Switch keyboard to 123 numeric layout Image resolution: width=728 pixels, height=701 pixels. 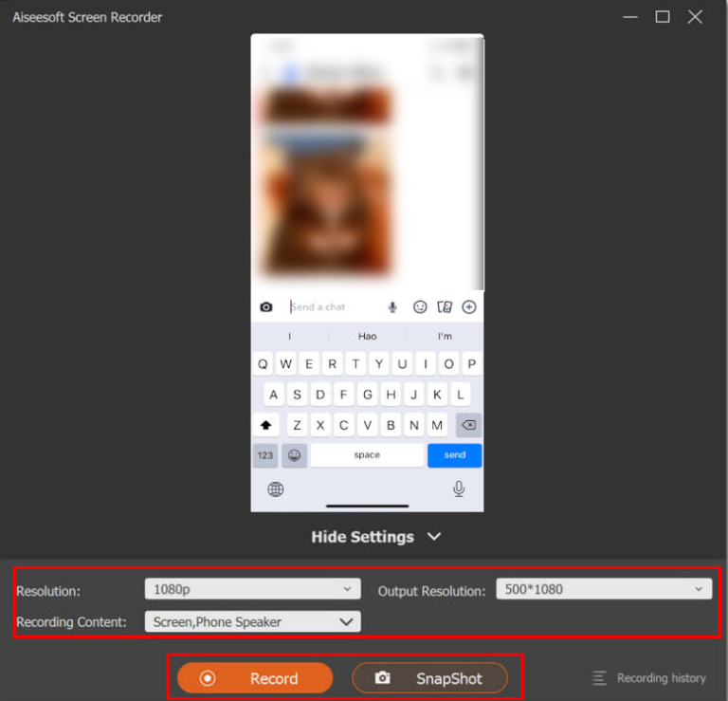point(265,455)
